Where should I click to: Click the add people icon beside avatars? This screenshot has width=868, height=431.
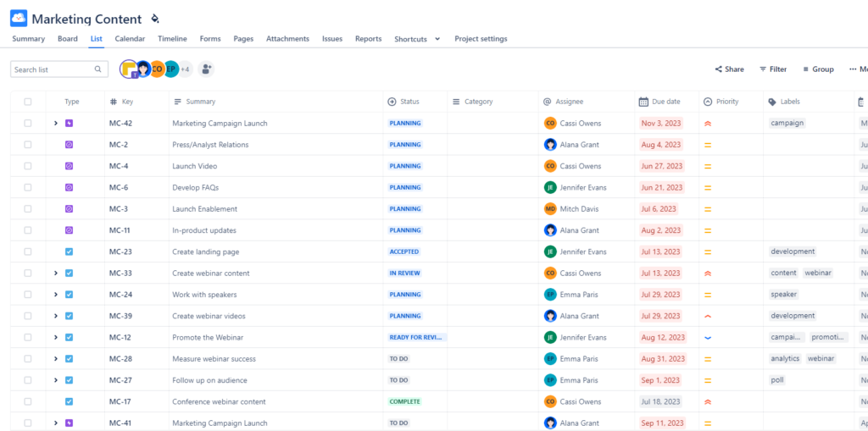pos(206,69)
